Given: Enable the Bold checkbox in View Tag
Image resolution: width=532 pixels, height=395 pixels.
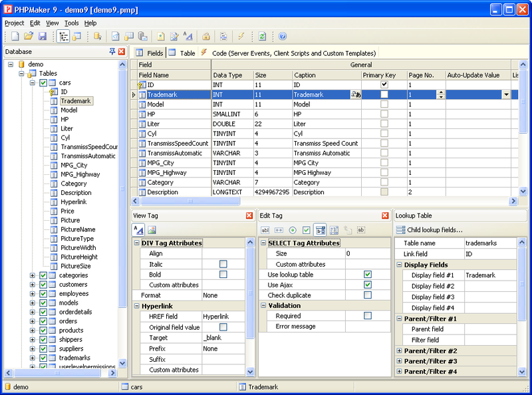Looking at the screenshot, I should coord(223,274).
